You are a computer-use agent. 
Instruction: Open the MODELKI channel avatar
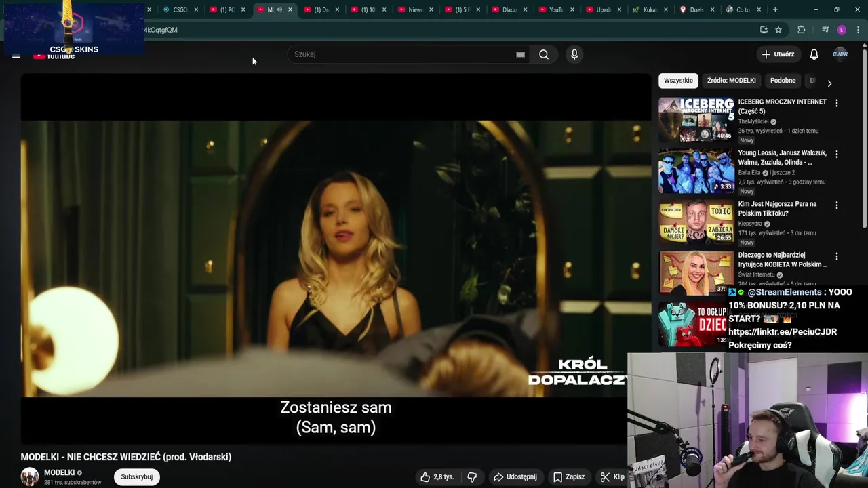[x=30, y=477]
